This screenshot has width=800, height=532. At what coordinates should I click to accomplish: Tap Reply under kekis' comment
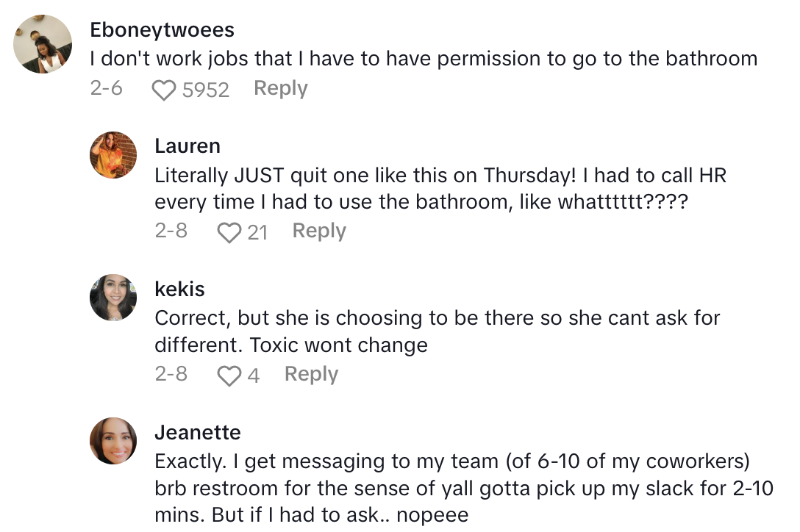(x=311, y=374)
